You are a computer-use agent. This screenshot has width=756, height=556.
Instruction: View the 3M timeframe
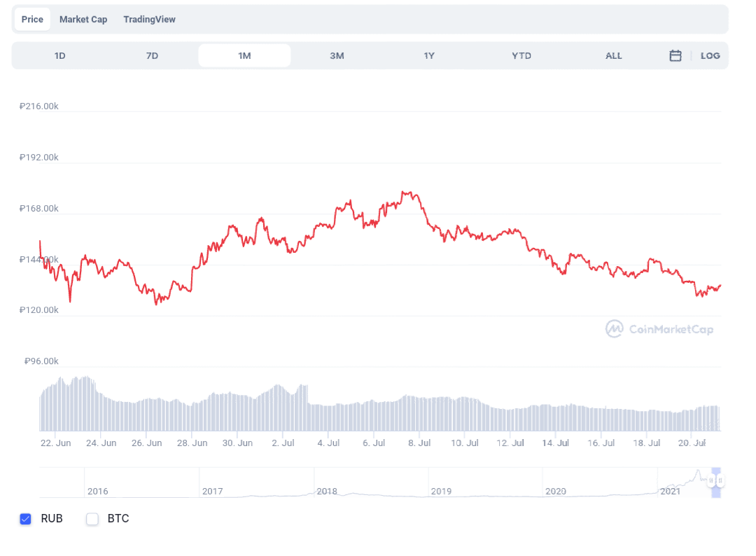337,55
